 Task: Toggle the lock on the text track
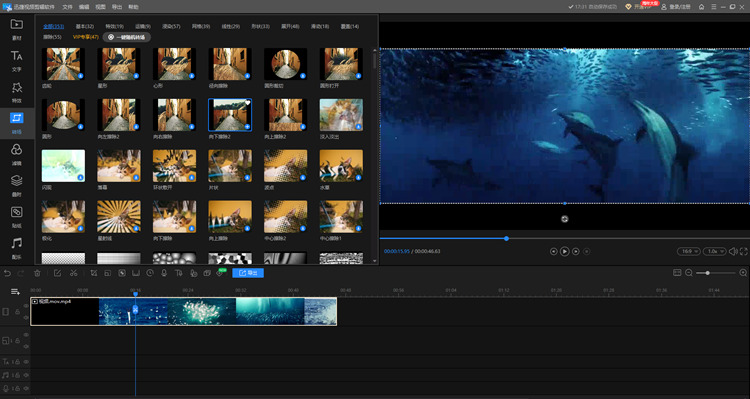(x=17, y=362)
